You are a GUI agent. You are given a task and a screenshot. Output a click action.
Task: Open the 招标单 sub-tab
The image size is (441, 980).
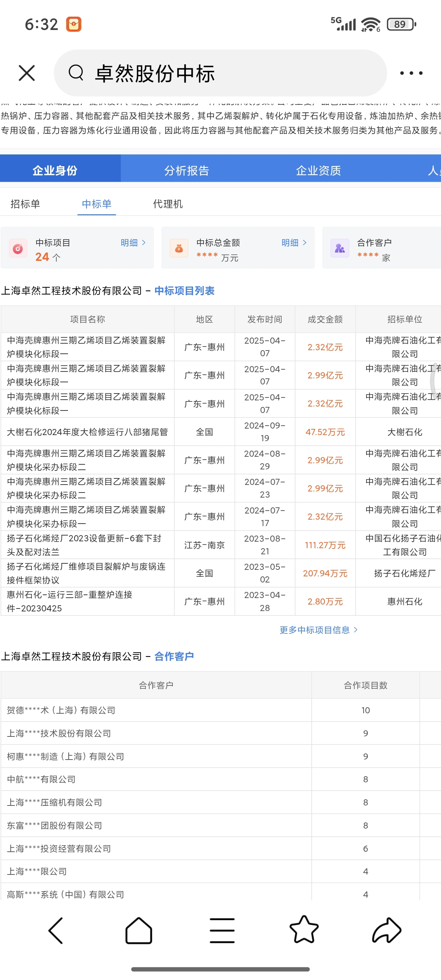[x=25, y=204]
